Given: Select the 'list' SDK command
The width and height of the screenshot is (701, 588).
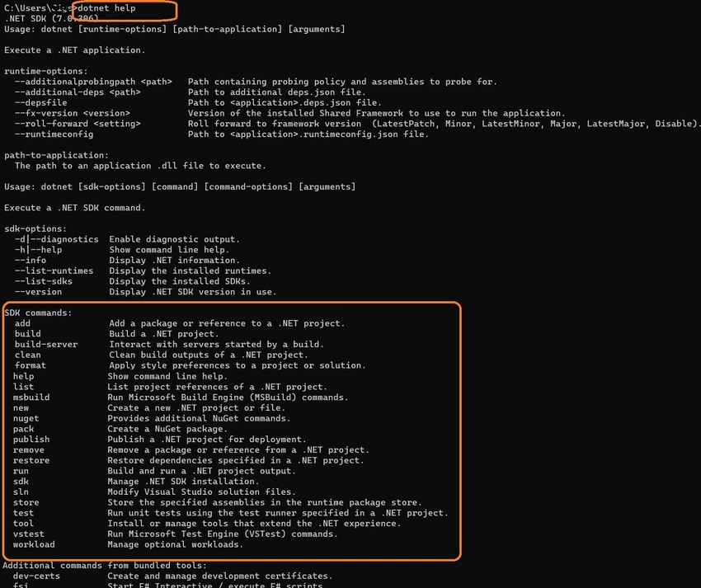Looking at the screenshot, I should [23, 387].
